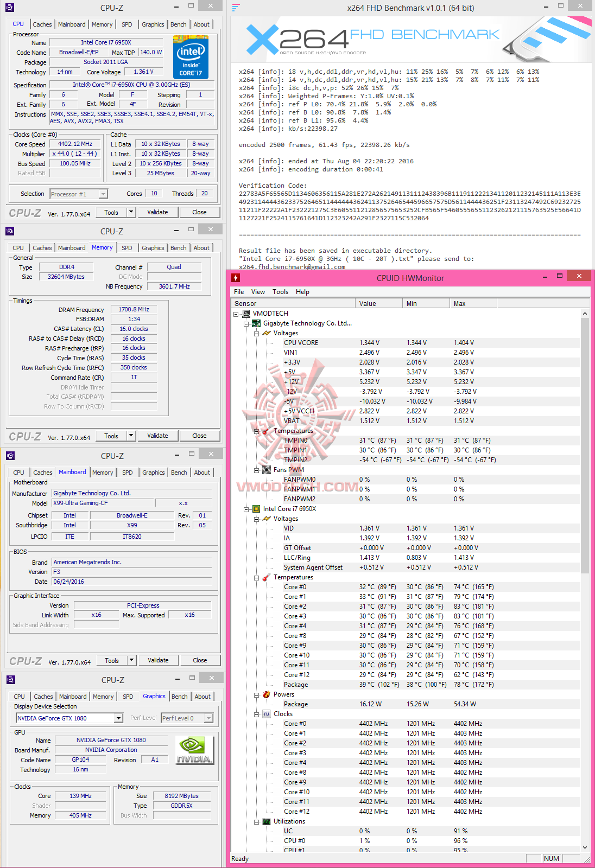Switch to Bench tab in Processor window
Viewport: 595px width, 868px height.
(x=178, y=24)
